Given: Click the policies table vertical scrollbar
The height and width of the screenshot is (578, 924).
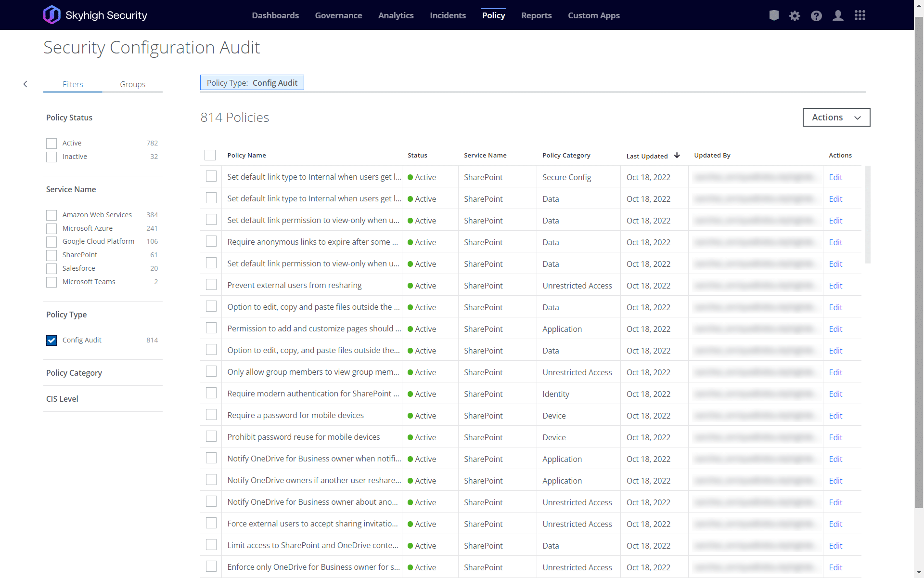Looking at the screenshot, I should point(868,214).
